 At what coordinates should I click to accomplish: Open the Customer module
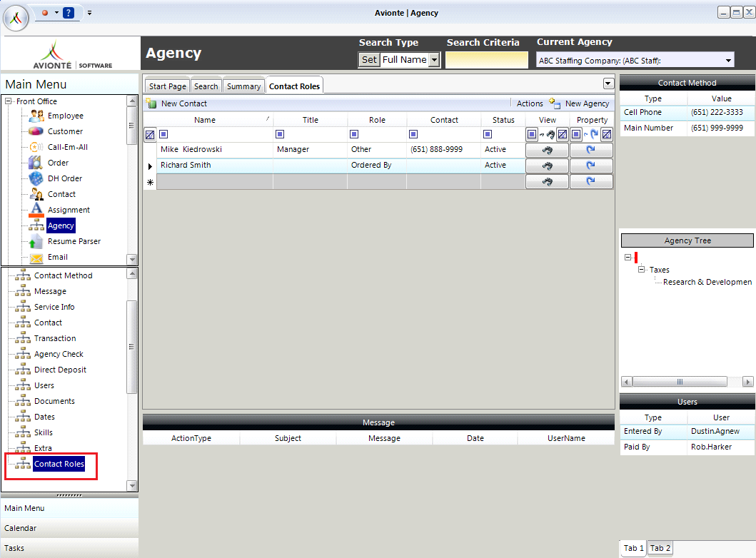[65, 131]
